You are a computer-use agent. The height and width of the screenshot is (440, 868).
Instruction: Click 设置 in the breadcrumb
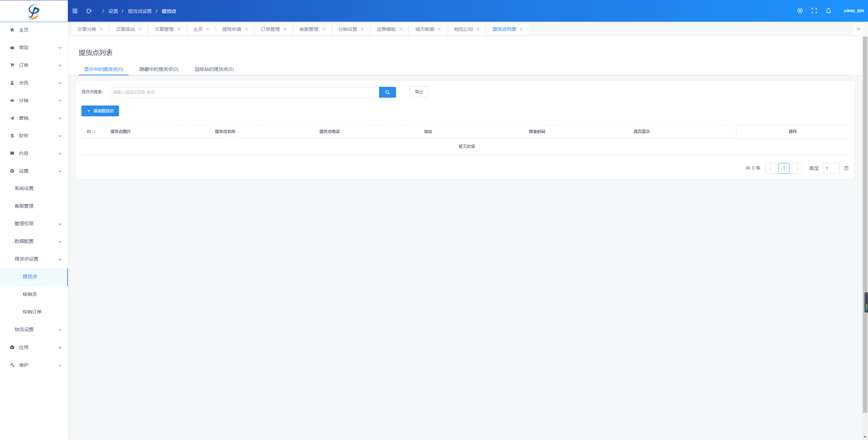point(113,11)
